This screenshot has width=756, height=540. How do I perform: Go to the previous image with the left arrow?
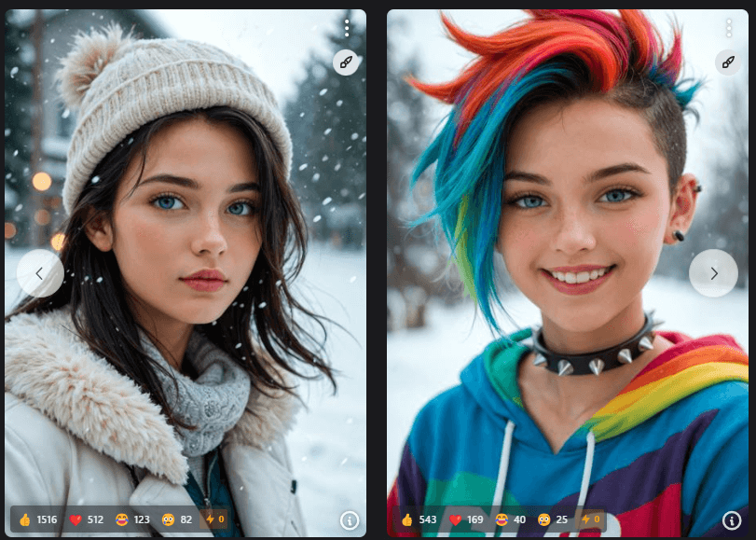point(40,273)
